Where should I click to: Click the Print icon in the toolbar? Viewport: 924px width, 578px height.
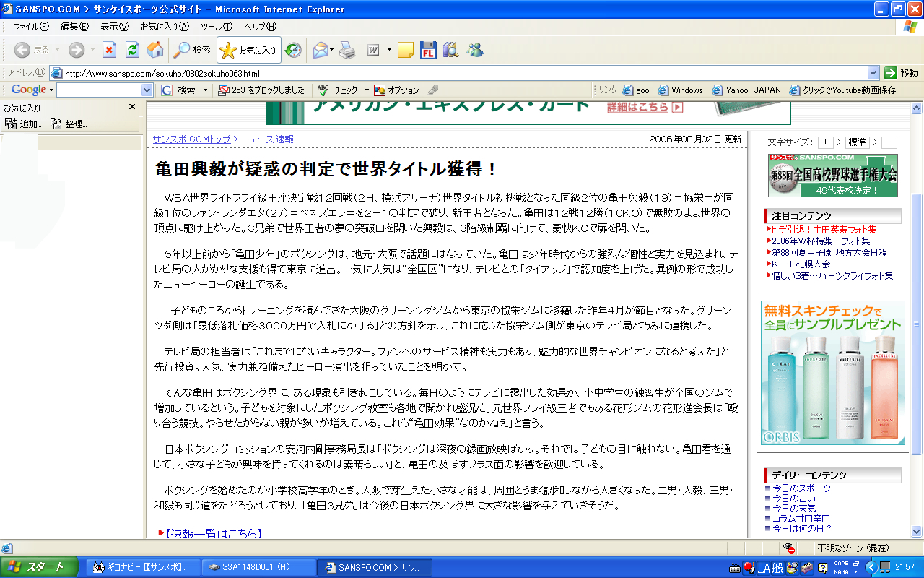point(347,50)
